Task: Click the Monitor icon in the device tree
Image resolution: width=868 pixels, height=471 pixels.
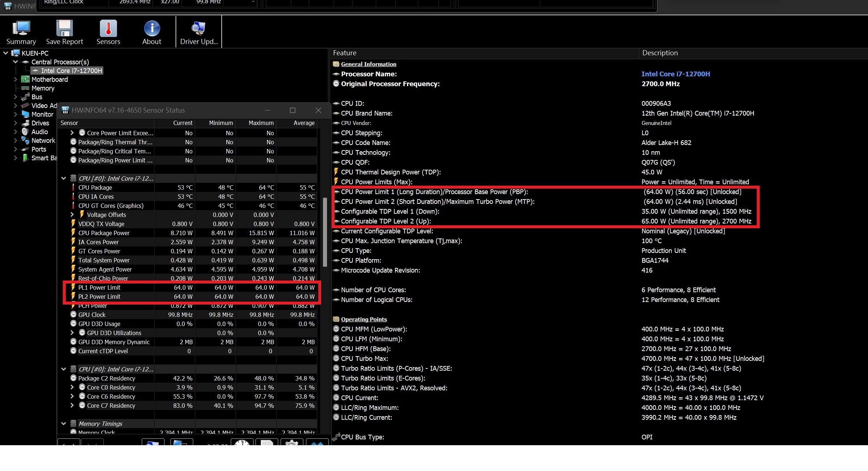Action: point(25,114)
